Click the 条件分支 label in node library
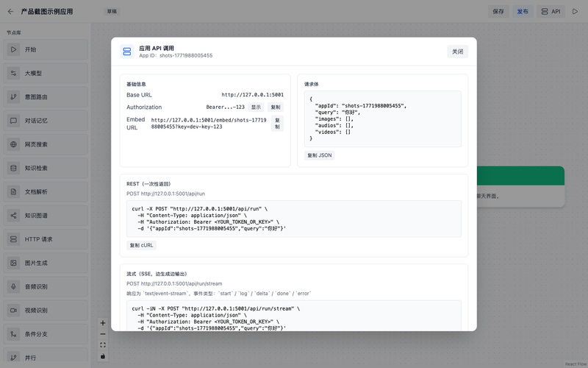588x368 pixels. click(36, 334)
